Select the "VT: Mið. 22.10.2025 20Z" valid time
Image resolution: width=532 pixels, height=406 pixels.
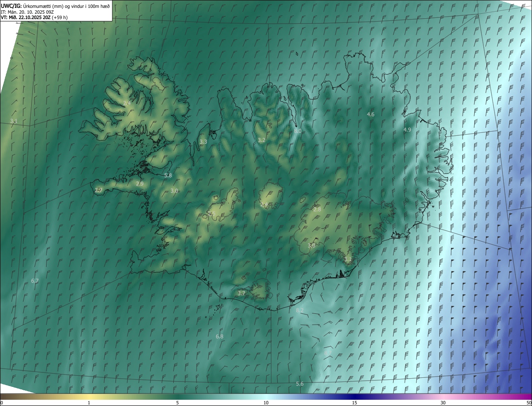[x=25, y=17]
